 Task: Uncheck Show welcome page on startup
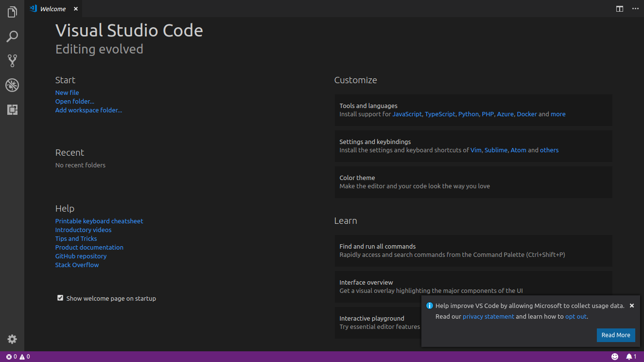click(60, 297)
